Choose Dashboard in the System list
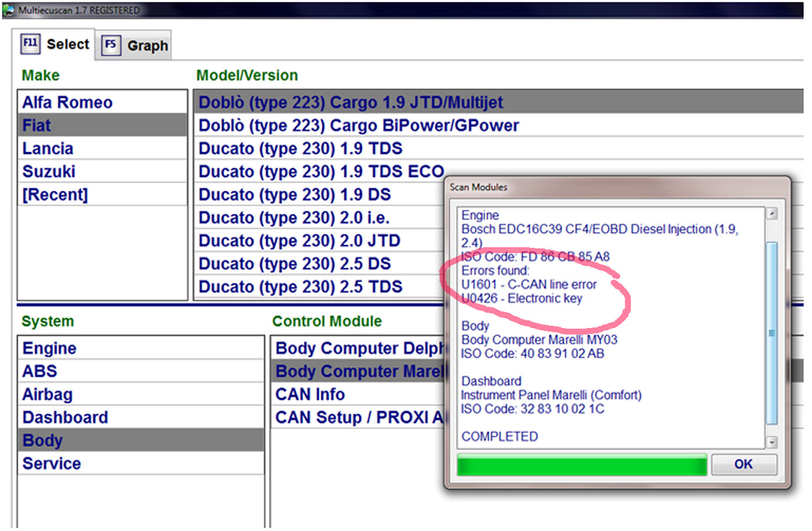This screenshot has height=531, width=812. click(x=141, y=417)
